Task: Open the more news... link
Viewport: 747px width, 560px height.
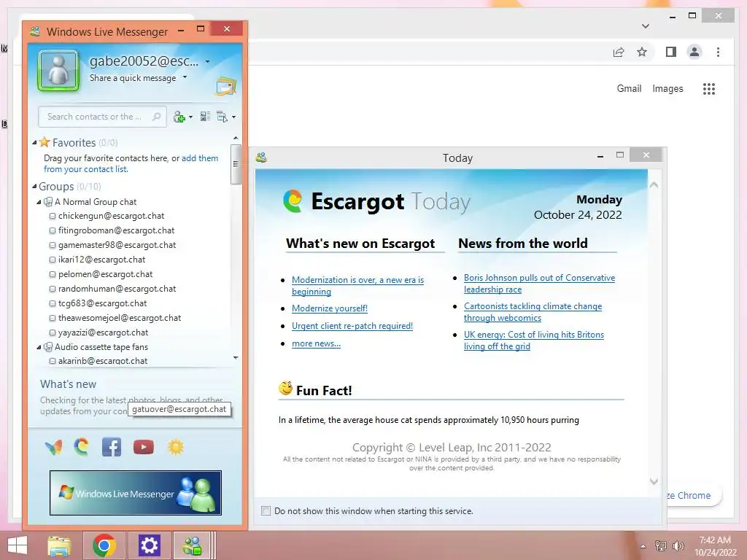Action: [316, 343]
